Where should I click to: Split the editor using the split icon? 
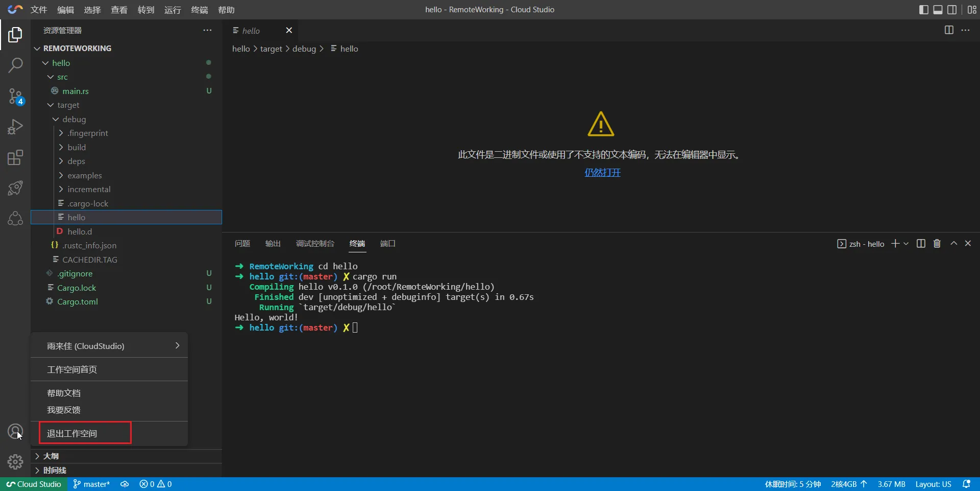point(949,30)
